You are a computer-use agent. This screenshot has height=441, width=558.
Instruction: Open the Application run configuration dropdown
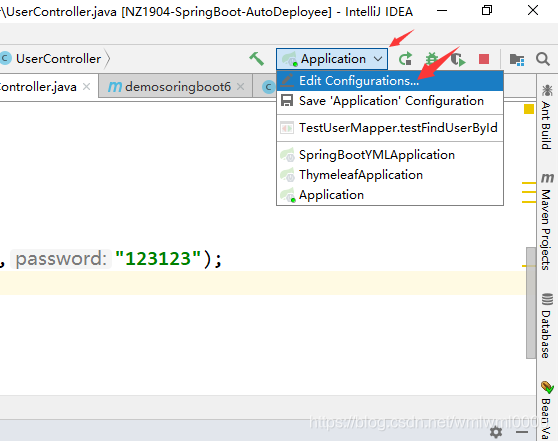click(x=332, y=59)
